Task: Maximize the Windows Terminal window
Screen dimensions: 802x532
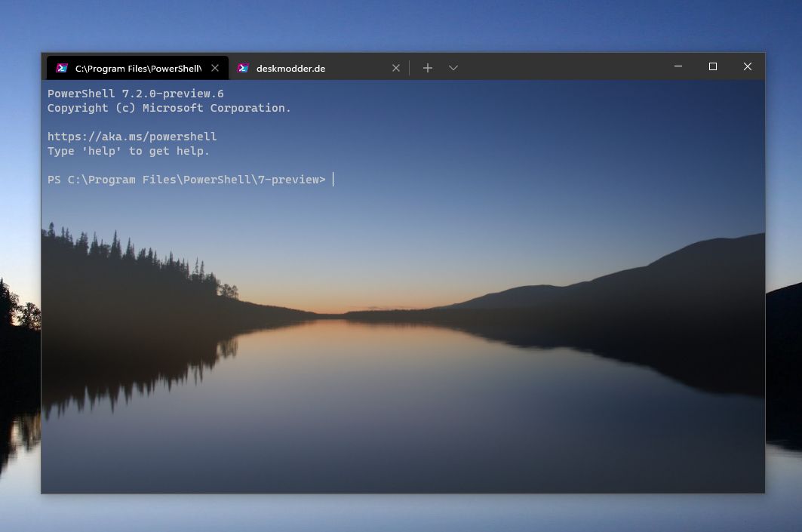Action: (x=712, y=66)
